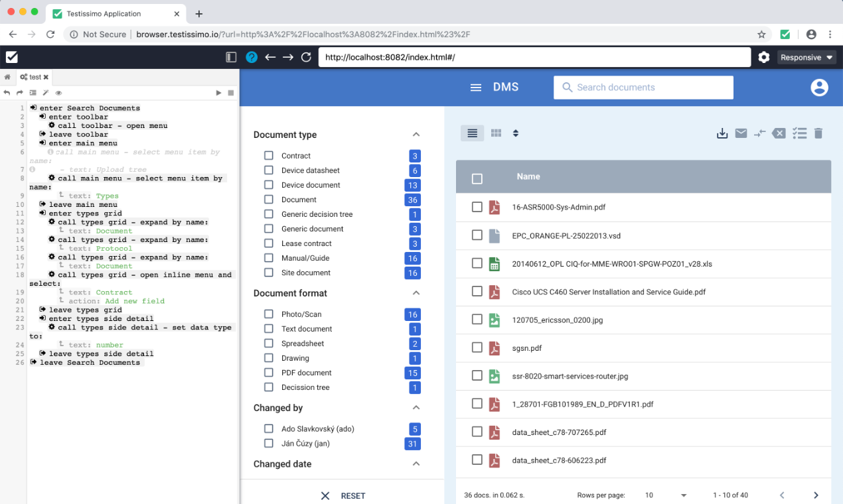Delete documents with trash icon
843x504 pixels.
[x=818, y=133]
